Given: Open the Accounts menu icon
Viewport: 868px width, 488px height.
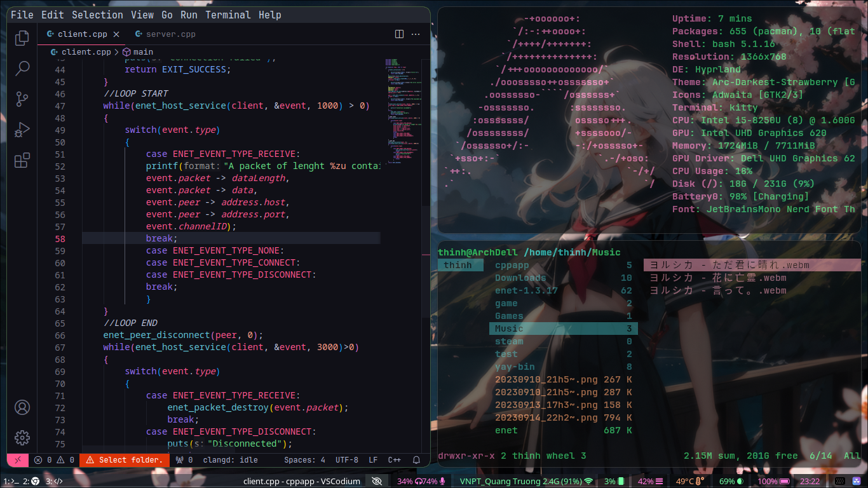Looking at the screenshot, I should pos(22,407).
